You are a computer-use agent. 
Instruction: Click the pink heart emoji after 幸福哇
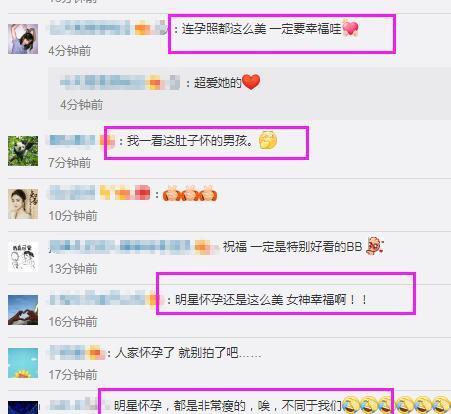[350, 28]
